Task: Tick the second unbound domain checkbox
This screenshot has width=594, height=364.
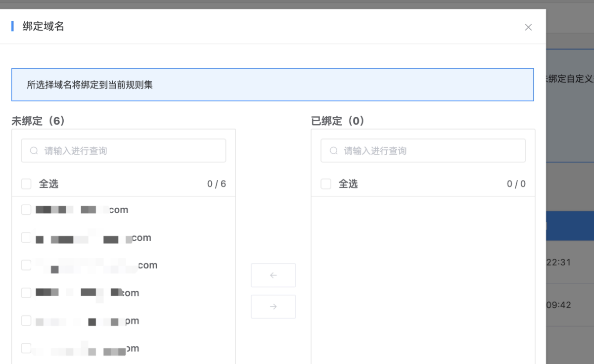Action: (x=26, y=237)
